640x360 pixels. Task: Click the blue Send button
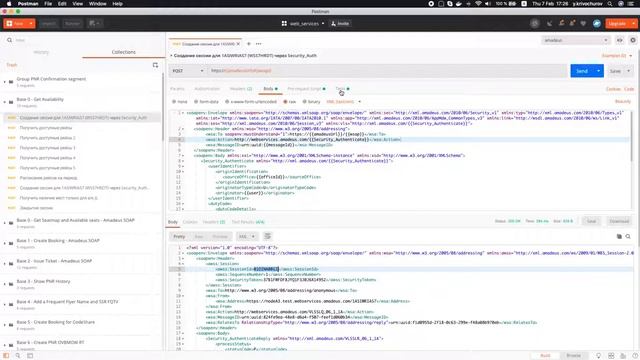pos(582,71)
